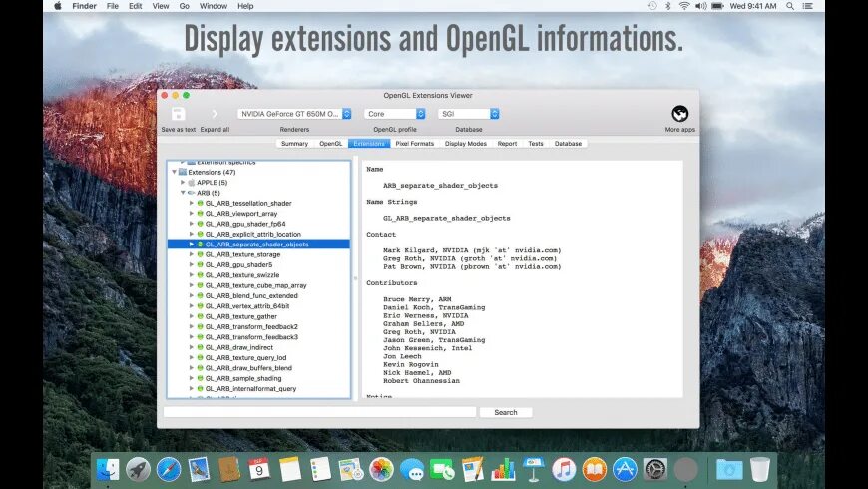The height and width of the screenshot is (489, 868).
Task: Open Notification Center menu bar icon
Action: click(808, 6)
